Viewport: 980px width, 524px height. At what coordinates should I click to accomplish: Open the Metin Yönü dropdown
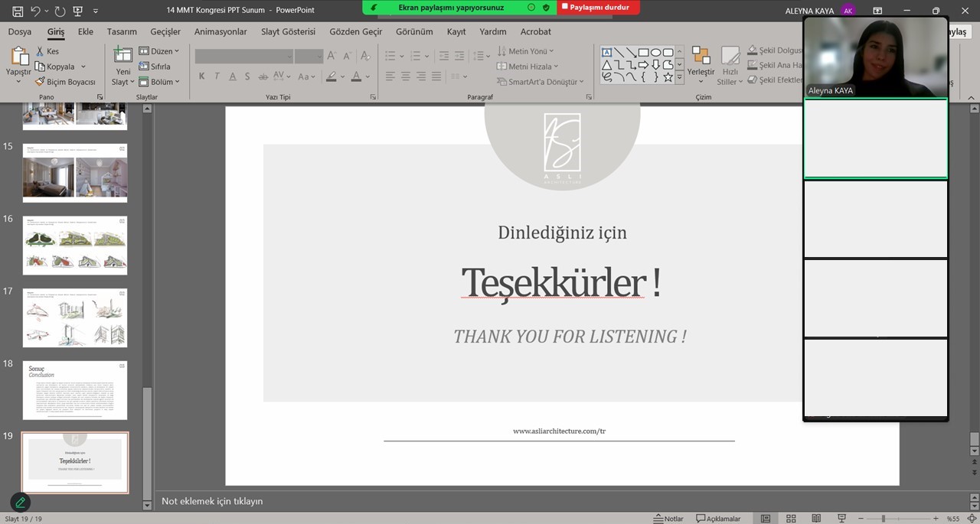coord(525,51)
